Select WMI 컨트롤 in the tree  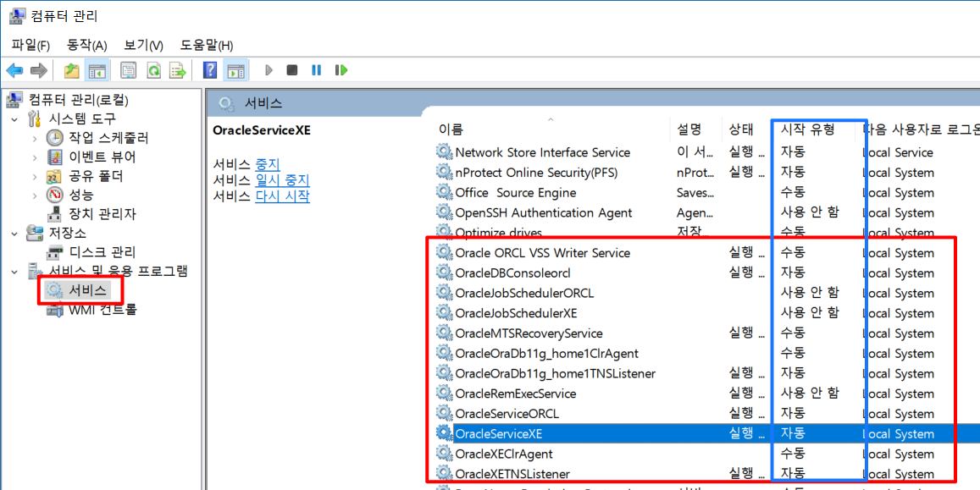coord(102,310)
